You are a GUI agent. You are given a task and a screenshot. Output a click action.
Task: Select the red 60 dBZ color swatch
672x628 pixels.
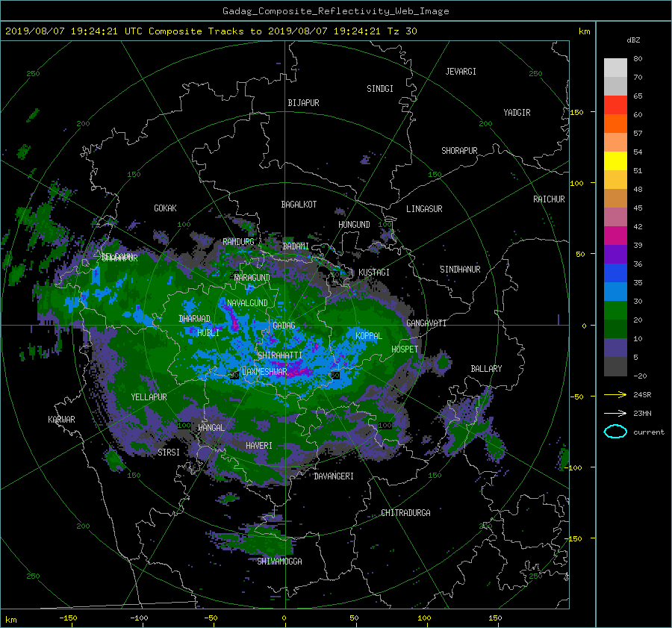pos(615,105)
